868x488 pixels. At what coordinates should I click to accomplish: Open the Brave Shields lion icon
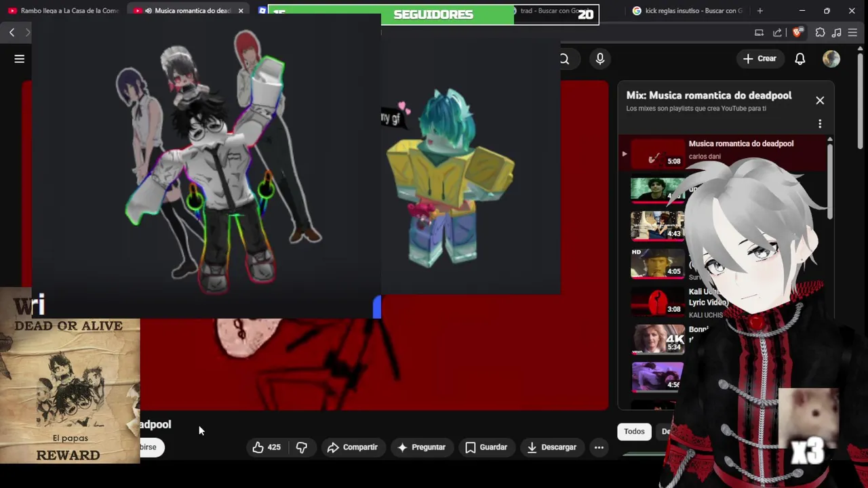click(x=797, y=33)
